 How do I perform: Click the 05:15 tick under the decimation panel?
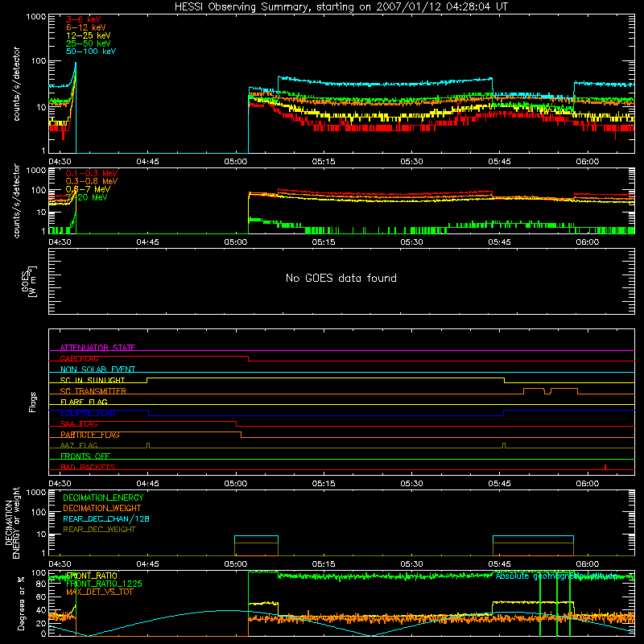point(324,564)
